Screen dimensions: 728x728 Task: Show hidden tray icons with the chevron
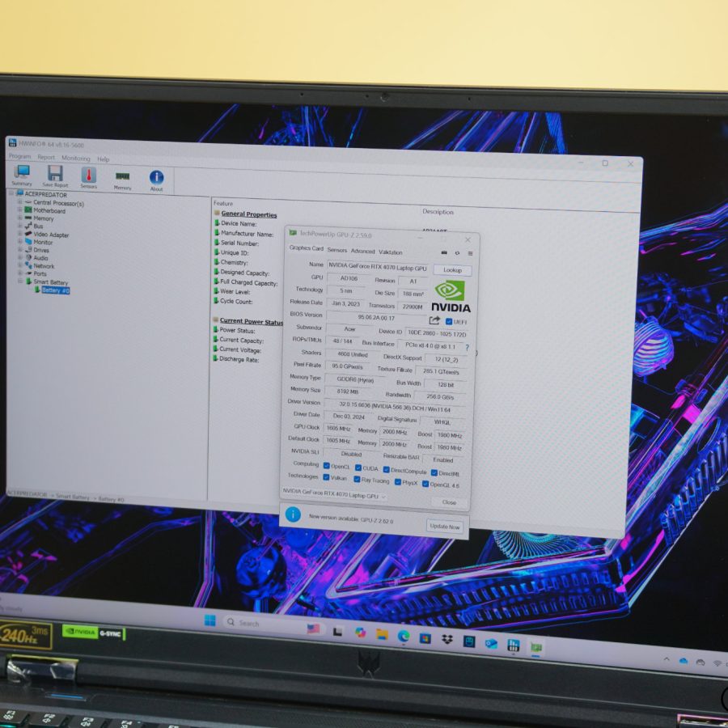tap(667, 658)
